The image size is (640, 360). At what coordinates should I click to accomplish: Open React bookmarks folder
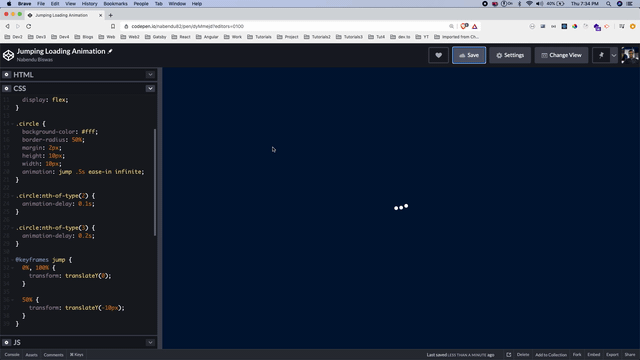(x=181, y=37)
